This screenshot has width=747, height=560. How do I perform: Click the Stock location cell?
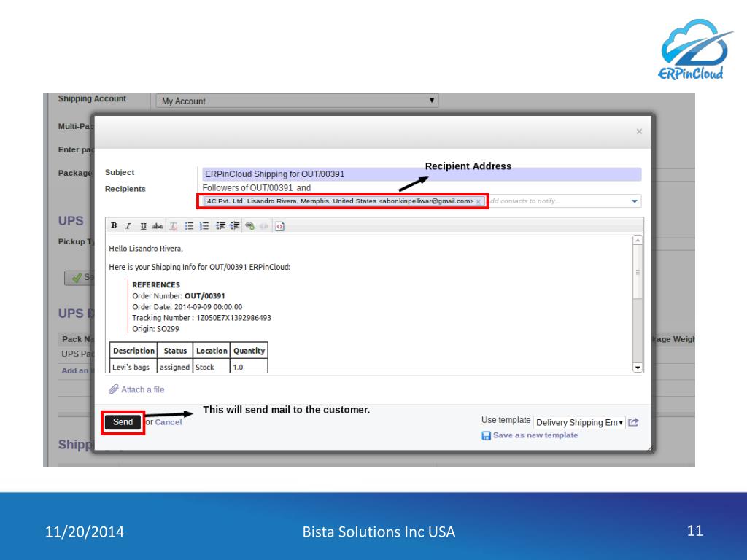[x=211, y=367]
